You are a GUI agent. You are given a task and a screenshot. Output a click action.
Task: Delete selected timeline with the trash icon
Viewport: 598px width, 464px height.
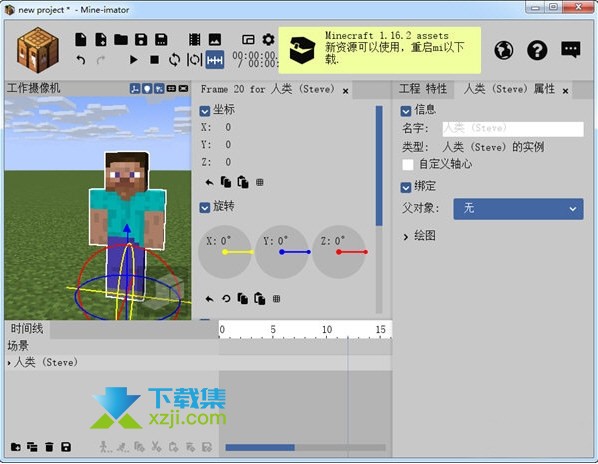click(49, 447)
